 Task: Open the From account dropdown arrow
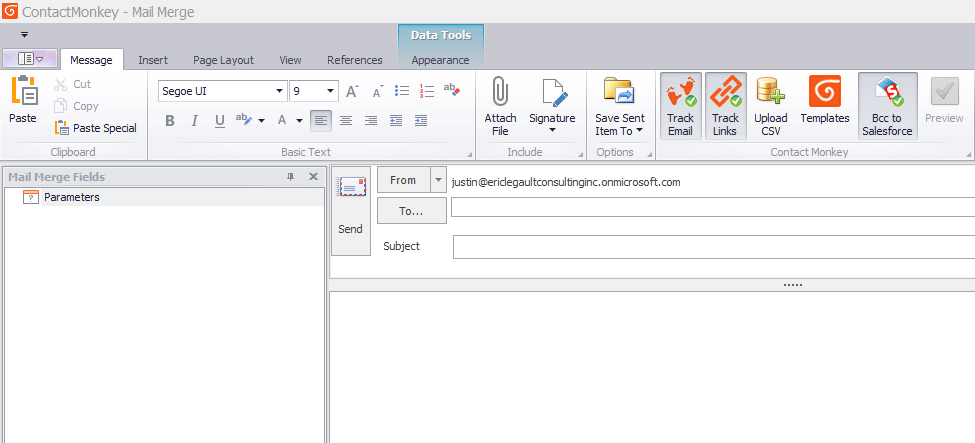tap(438, 180)
